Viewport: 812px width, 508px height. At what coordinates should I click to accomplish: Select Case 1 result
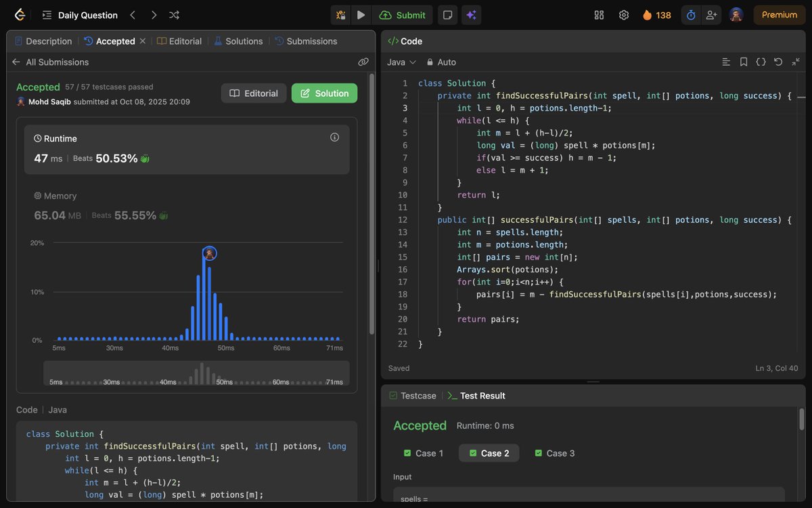click(x=424, y=453)
